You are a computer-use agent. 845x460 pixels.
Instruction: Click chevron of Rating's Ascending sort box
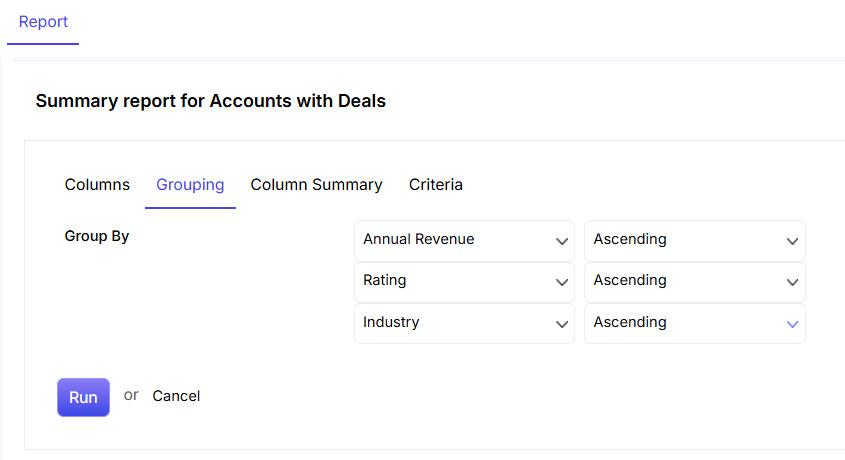[792, 282]
